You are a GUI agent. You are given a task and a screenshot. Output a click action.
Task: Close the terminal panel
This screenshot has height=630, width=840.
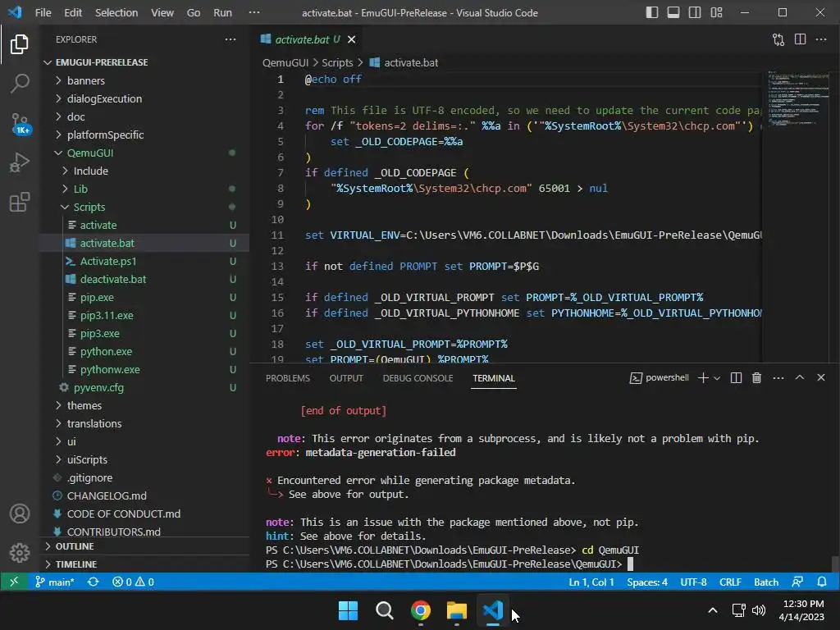point(820,377)
